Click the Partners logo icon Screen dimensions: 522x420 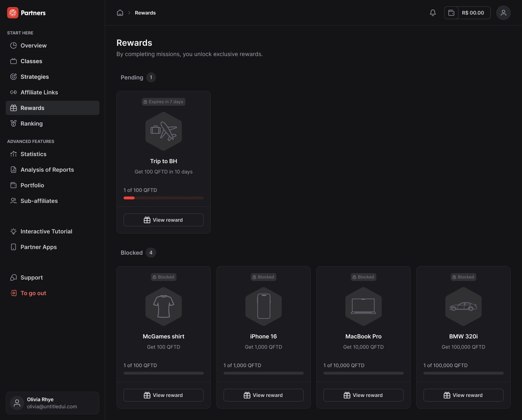[13, 13]
